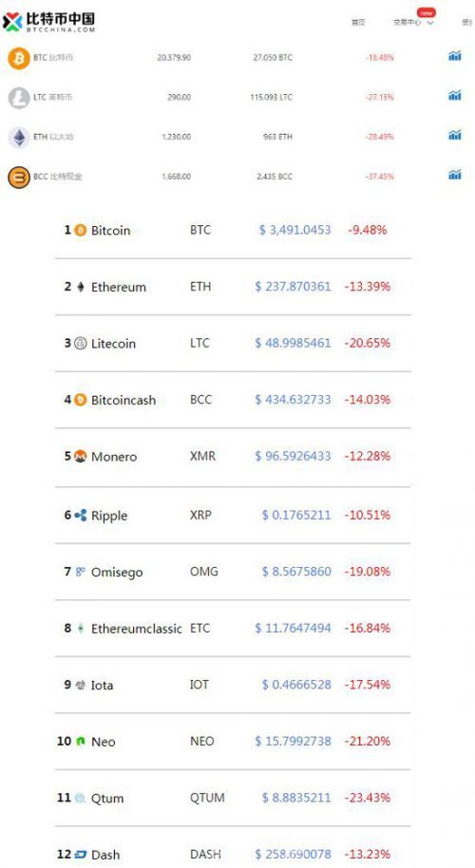The image size is (475, 868).
Task: Click the Monero icon in ranking list
Action: [x=80, y=456]
